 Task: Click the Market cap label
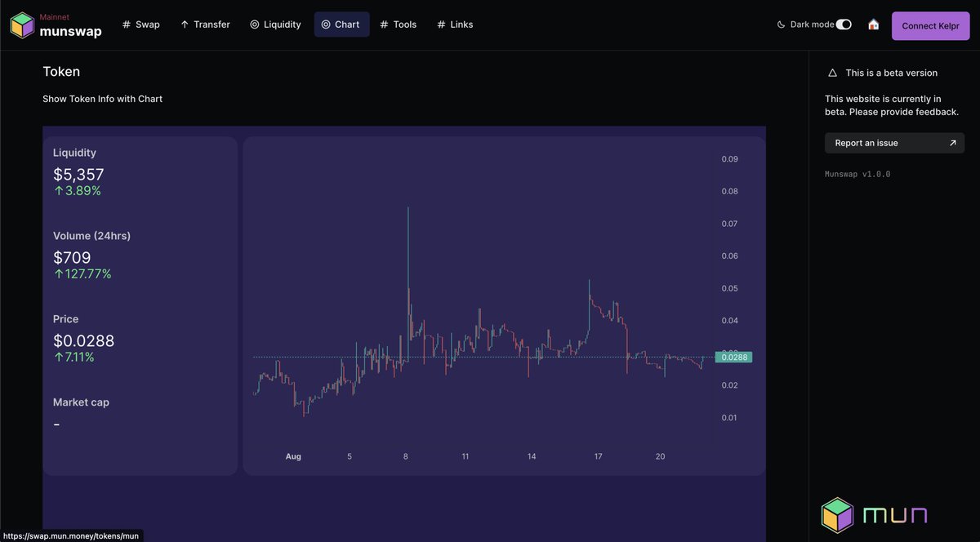tap(81, 402)
